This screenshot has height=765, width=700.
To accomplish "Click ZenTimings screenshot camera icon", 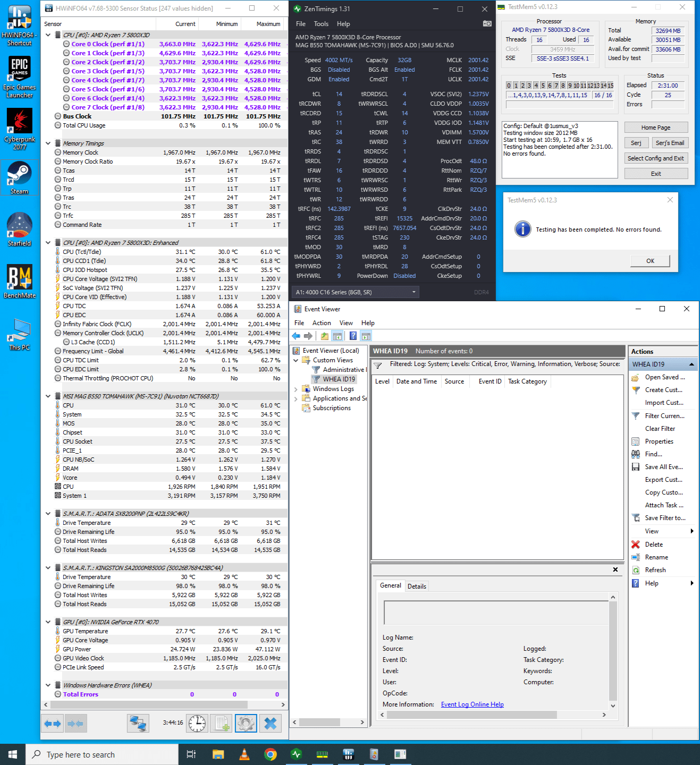I will 487,23.
